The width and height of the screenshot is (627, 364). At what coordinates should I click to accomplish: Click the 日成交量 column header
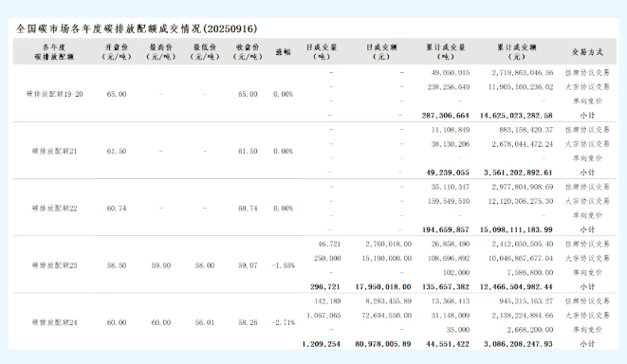(x=322, y=52)
